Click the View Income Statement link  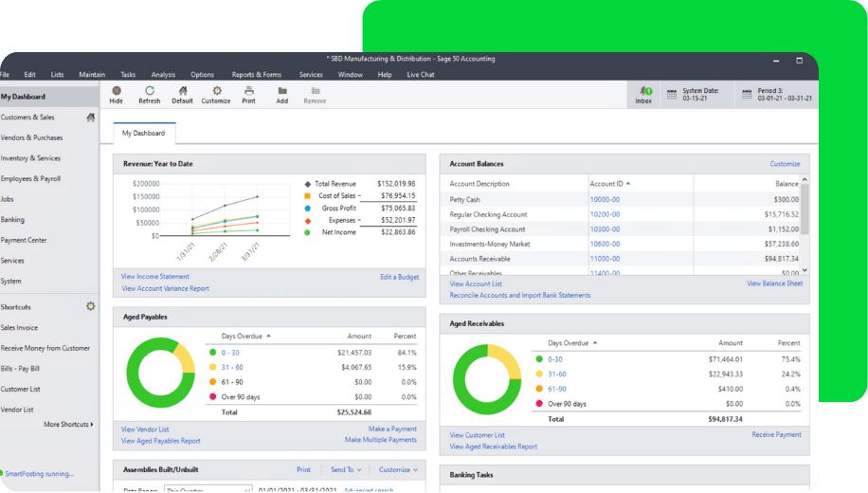[155, 277]
